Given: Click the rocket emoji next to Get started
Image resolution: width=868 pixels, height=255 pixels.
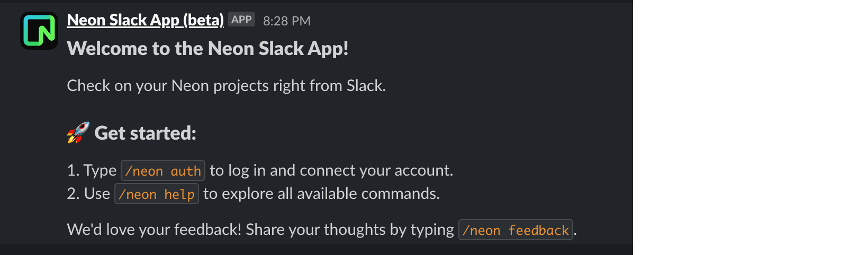Looking at the screenshot, I should coord(78,133).
